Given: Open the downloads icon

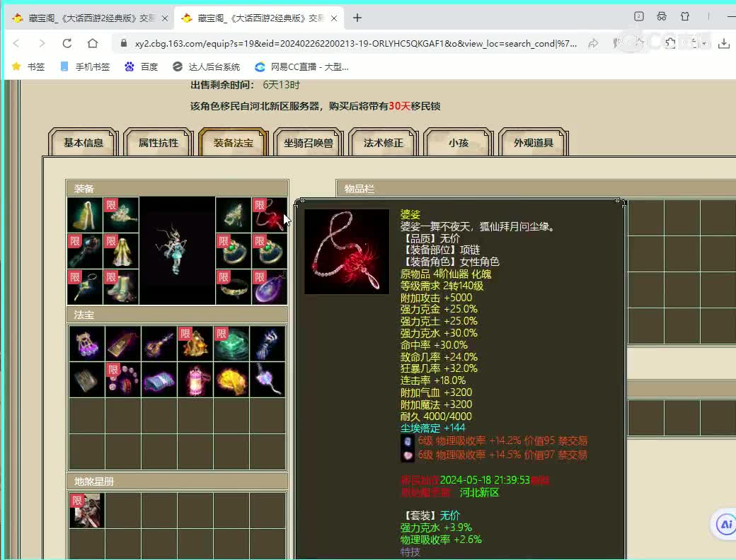Looking at the screenshot, I should coord(724,44).
